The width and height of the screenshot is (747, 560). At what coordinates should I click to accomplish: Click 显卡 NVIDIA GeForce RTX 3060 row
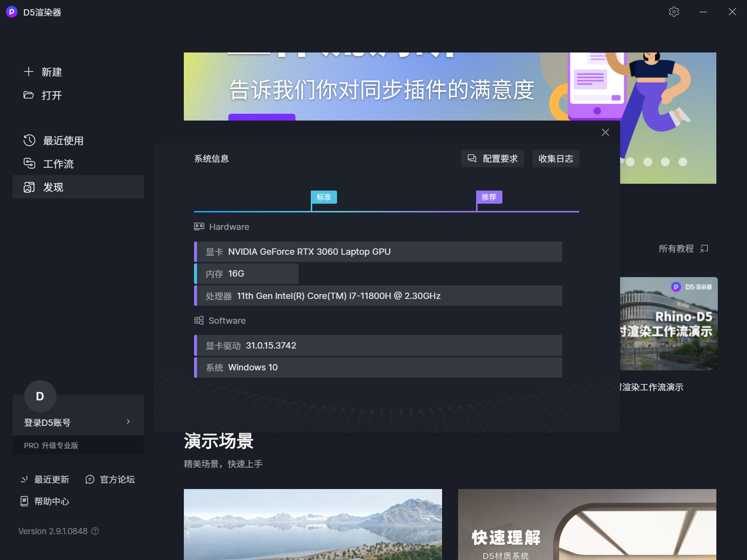tap(378, 252)
